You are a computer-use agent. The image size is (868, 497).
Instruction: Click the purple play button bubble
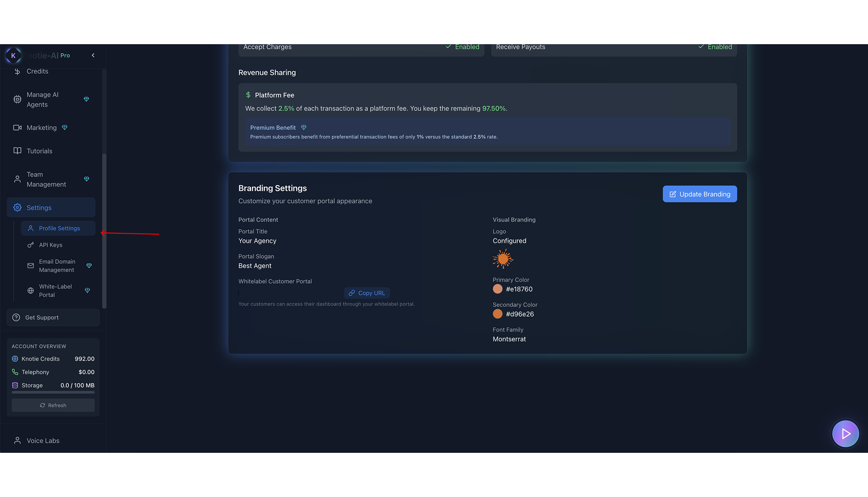(845, 433)
